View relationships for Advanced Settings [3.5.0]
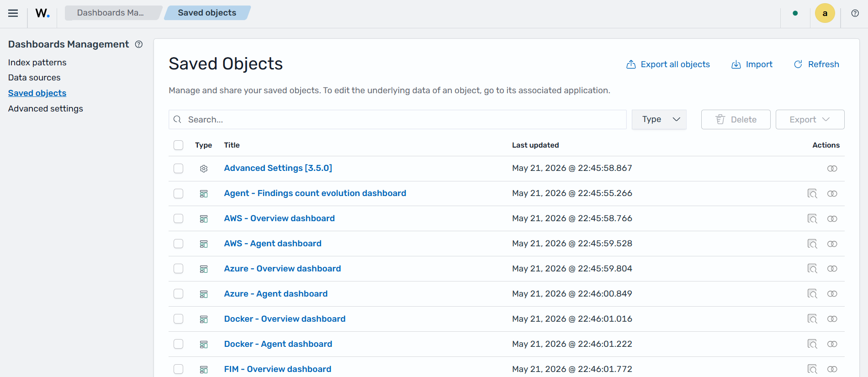This screenshot has width=868, height=377. 832,169
